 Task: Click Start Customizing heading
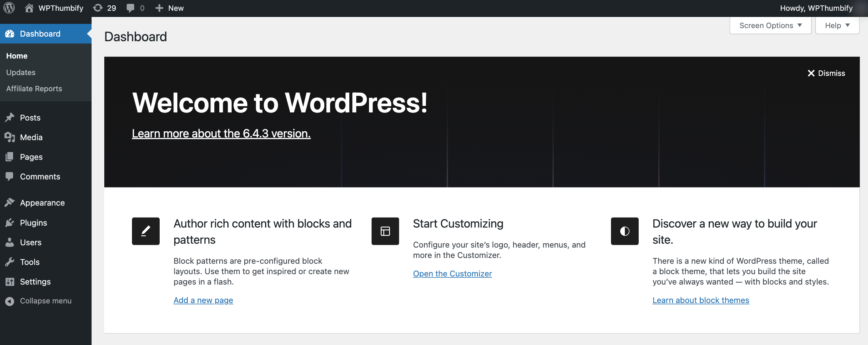458,223
